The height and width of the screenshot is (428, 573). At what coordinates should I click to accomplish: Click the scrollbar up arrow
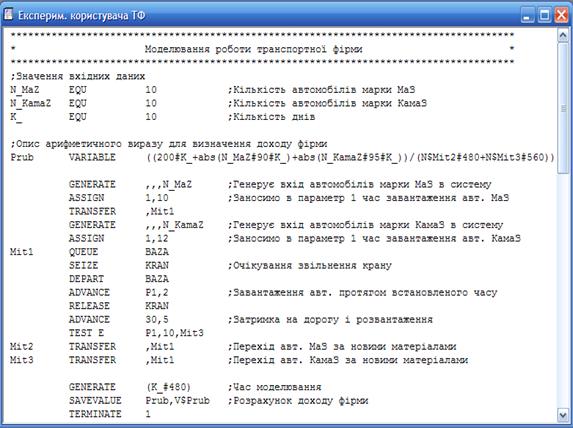563,35
